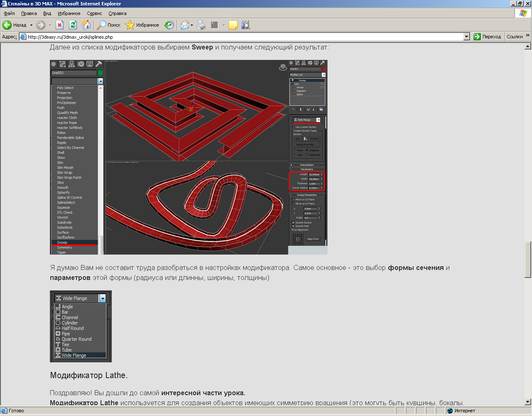Screen dimensions: 532x416
Task: Open the left panel modifier list dropdown arrow
Action: click(100, 81)
